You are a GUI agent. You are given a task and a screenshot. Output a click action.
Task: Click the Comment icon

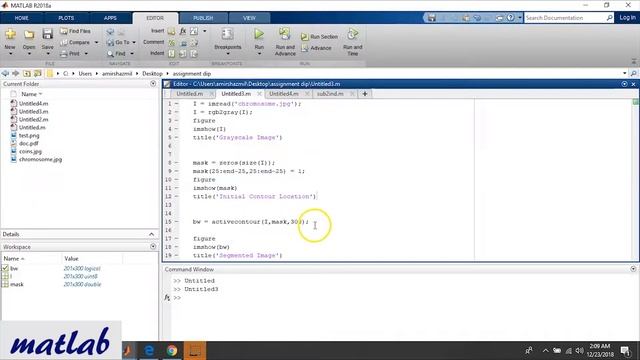[x=172, y=42]
